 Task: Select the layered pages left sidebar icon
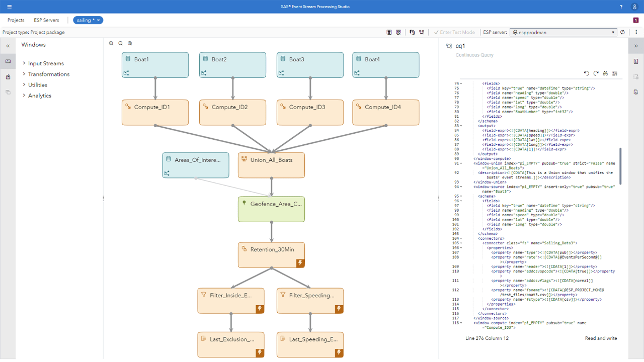(8, 93)
